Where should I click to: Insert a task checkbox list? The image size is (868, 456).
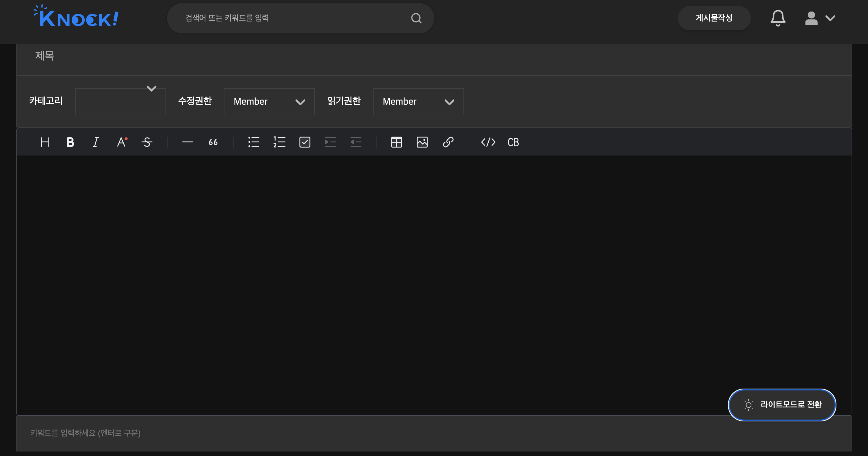pos(305,142)
